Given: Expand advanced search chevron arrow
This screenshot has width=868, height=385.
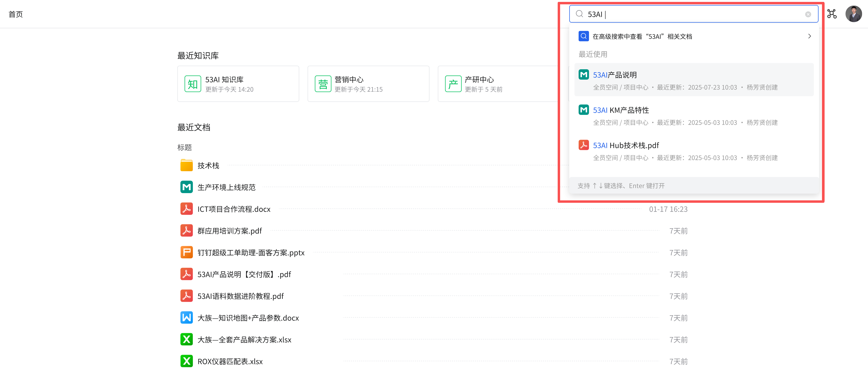Looking at the screenshot, I should coord(809,36).
